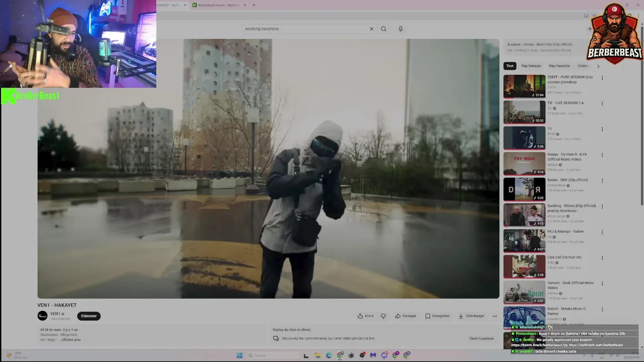Click the 'Replay du chat en direct' heading

coord(291,330)
